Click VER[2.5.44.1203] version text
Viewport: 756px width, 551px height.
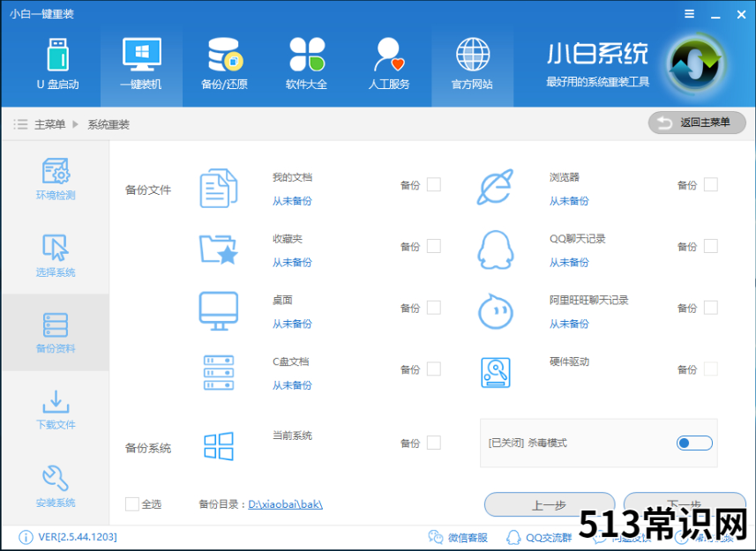tap(78, 537)
